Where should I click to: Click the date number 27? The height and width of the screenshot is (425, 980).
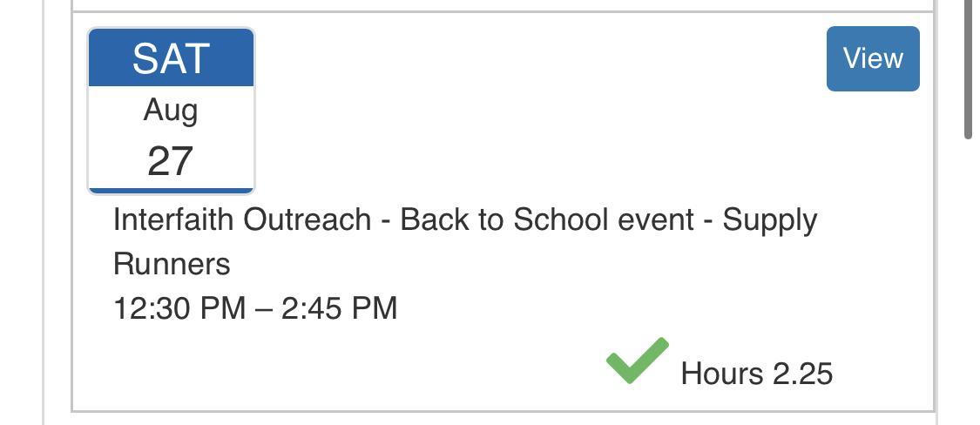(x=171, y=161)
